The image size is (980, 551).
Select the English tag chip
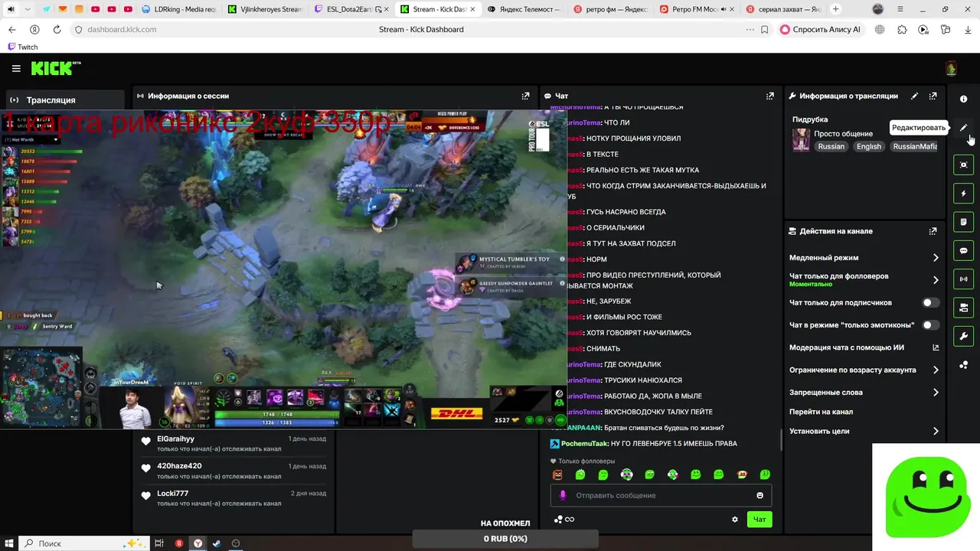pos(868,146)
